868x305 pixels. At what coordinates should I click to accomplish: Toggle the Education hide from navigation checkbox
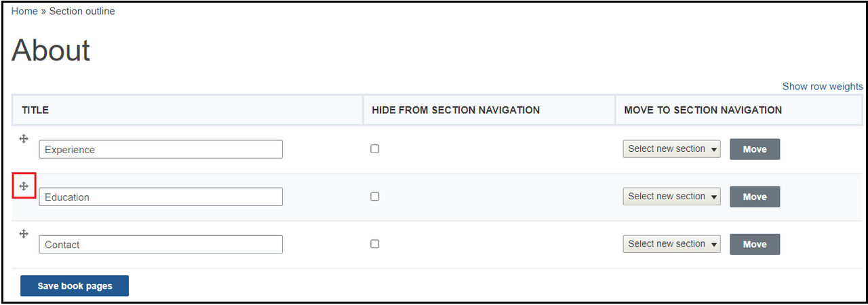tap(375, 197)
